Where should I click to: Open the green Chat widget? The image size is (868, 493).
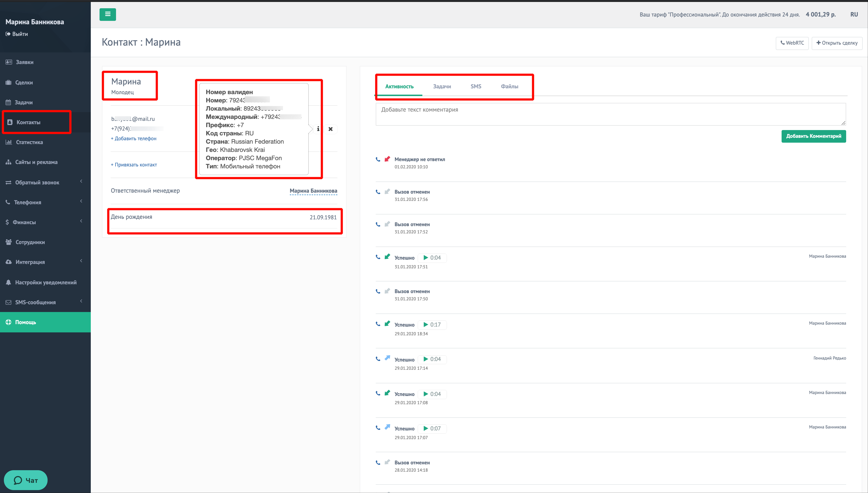tap(26, 480)
